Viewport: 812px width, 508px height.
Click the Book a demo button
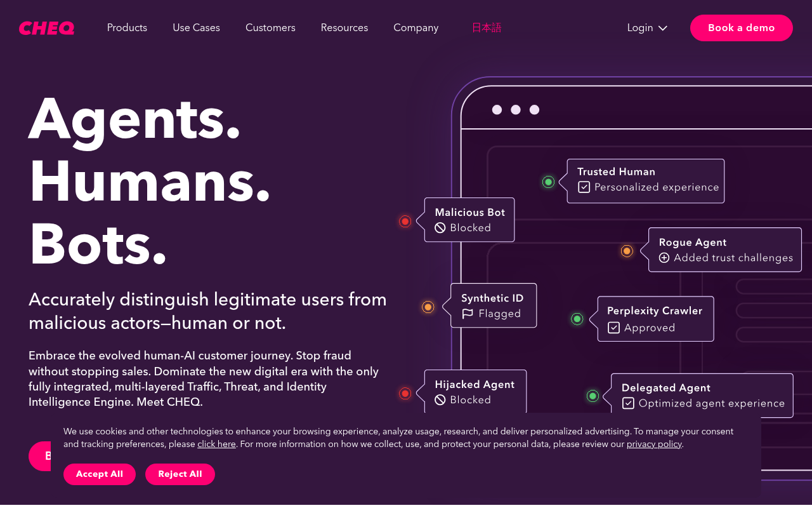coord(741,28)
